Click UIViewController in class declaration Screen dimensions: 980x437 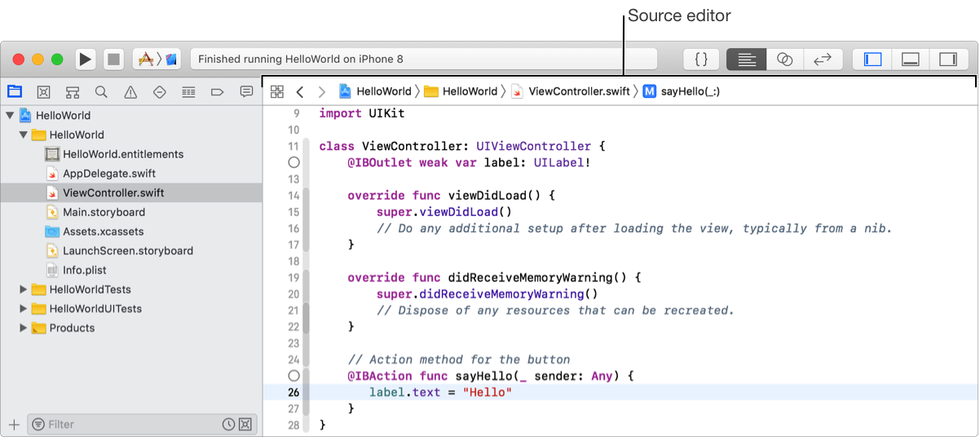pos(533,146)
